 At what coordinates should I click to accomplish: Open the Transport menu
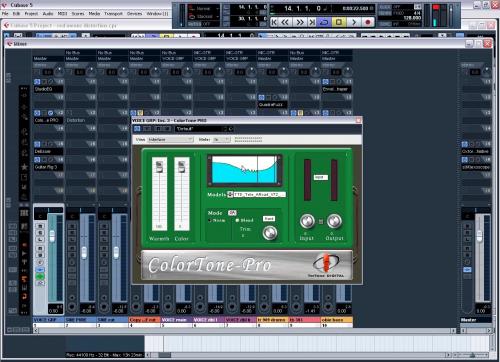coord(113,14)
